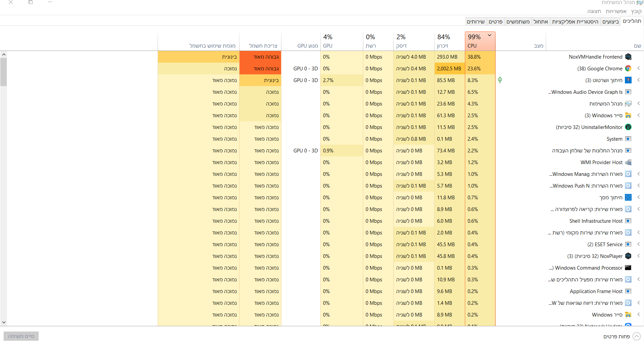Click the Task Manager title bar icon
This screenshot has width=644, height=346.
click(x=640, y=3)
